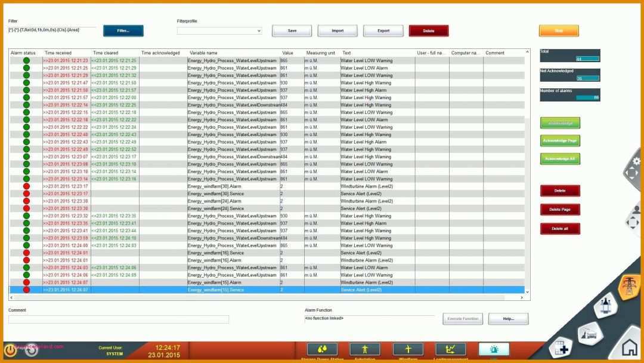Viewport: 644px width, 363px height.
Task: Click the red Delete button next to Export
Action: (x=429, y=31)
